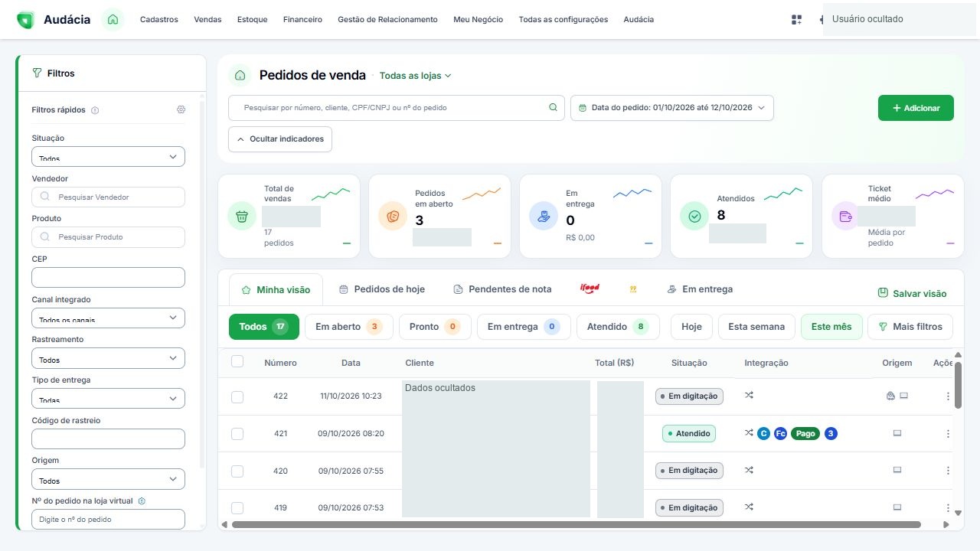Click the Em entrega delivery icon
This screenshot has height=551, width=980.
(x=544, y=216)
